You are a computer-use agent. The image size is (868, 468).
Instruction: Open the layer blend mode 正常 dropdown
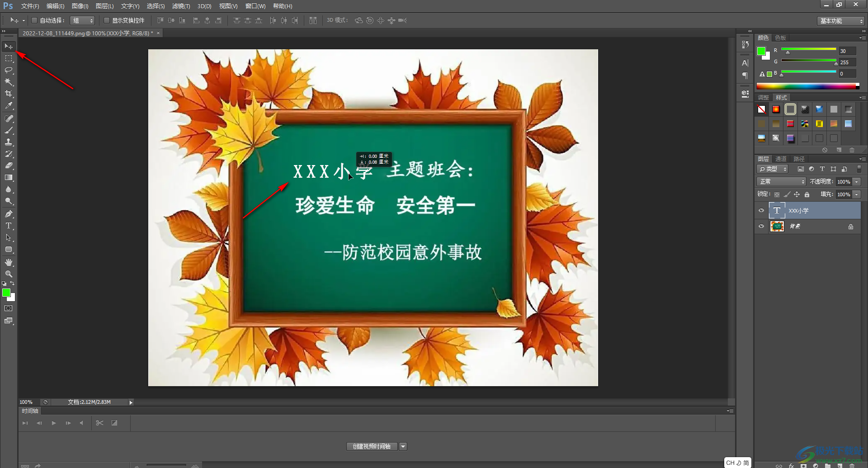point(781,181)
